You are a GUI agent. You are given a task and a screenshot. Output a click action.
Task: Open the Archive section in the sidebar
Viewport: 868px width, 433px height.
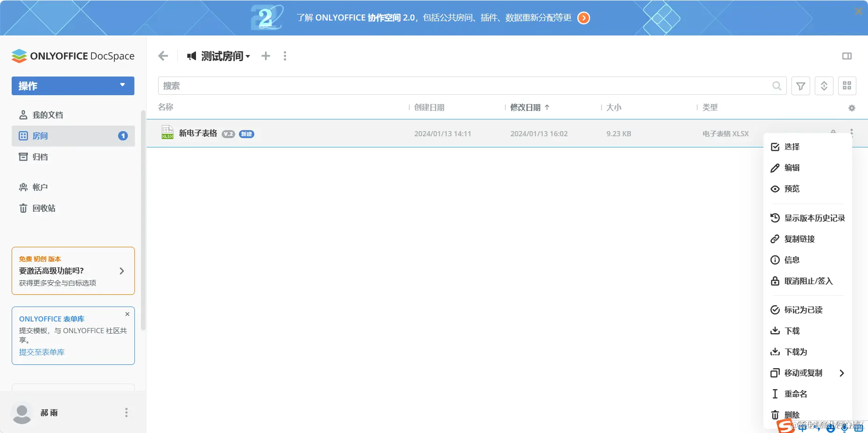point(40,157)
